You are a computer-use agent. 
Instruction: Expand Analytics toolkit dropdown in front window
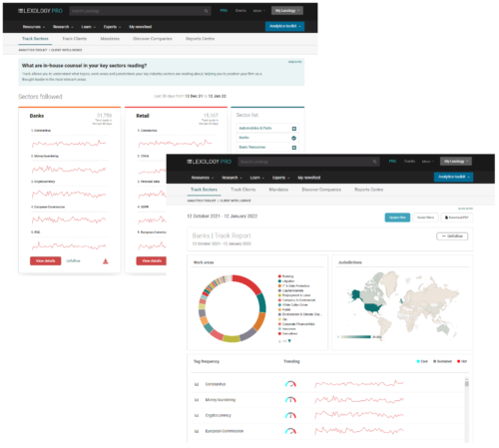pyautogui.click(x=453, y=177)
